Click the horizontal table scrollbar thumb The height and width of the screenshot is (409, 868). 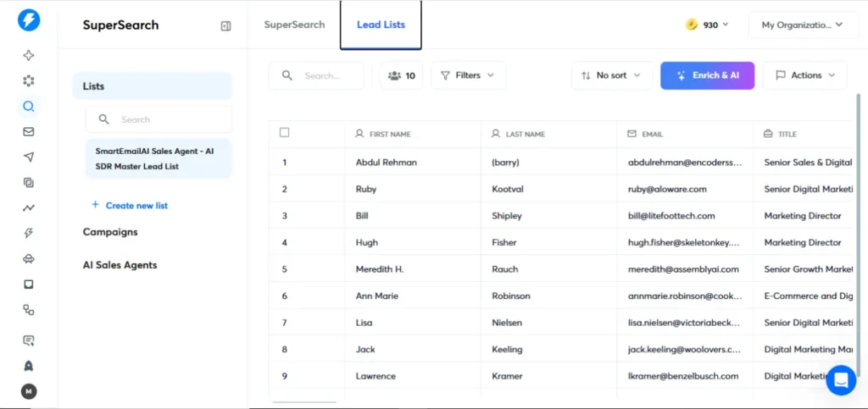click(x=304, y=402)
